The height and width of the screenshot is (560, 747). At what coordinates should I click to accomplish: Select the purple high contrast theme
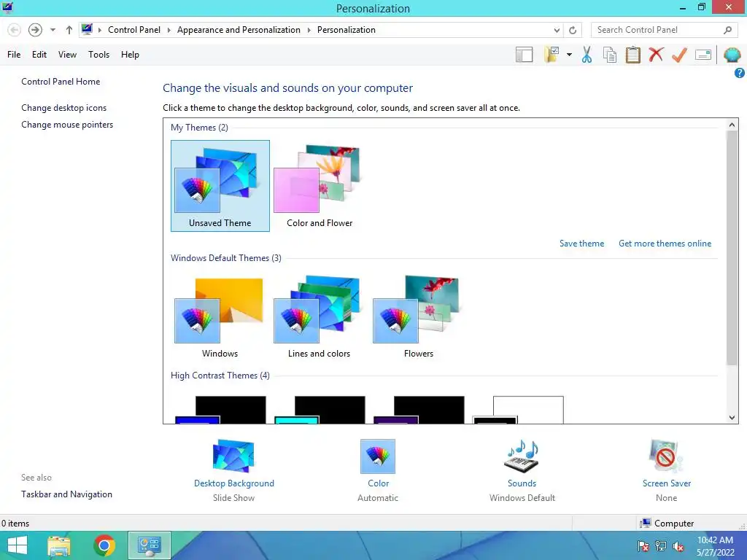click(419, 410)
